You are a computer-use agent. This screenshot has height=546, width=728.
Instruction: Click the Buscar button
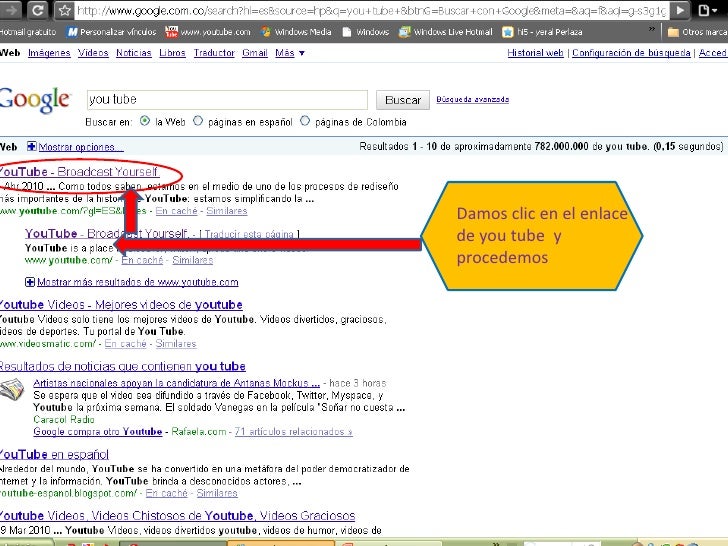tap(403, 100)
